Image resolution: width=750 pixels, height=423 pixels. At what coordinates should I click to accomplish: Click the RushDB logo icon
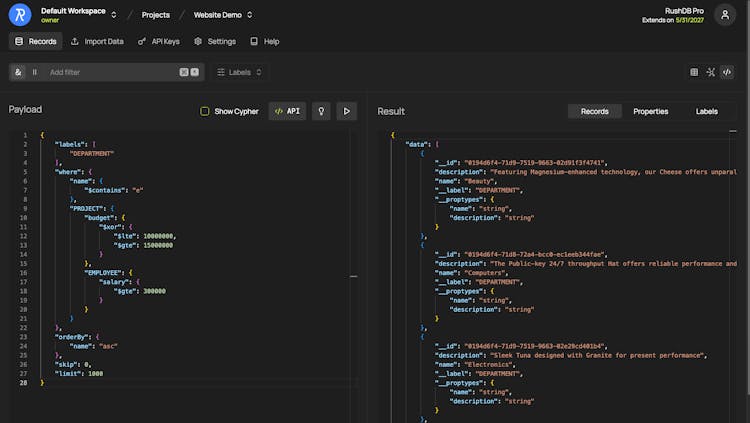point(19,15)
